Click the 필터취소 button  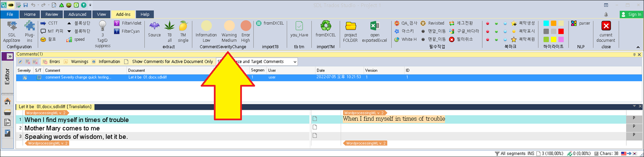tap(461, 39)
